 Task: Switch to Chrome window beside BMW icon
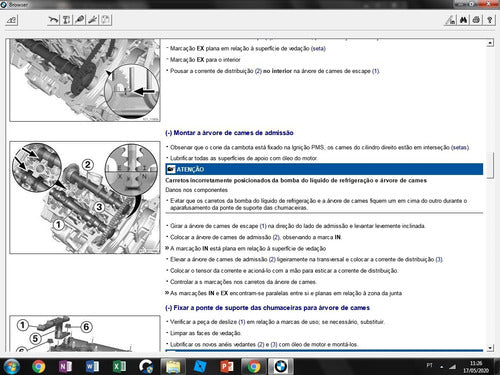pyautogui.click(x=254, y=366)
